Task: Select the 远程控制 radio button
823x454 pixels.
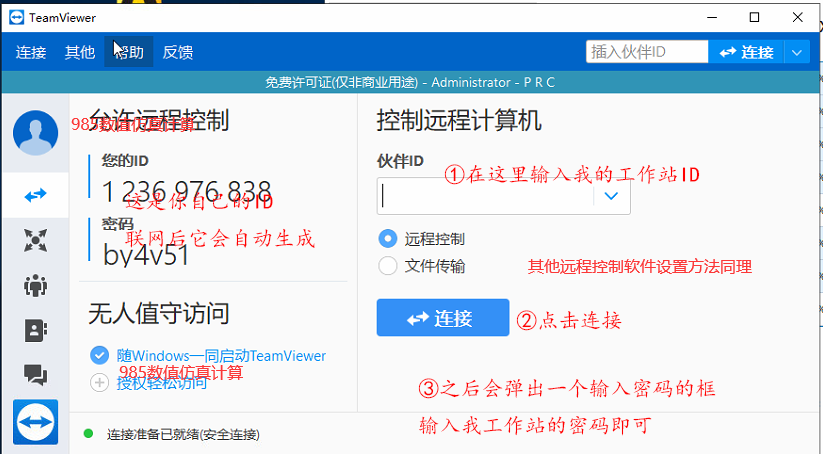Action: click(388, 239)
